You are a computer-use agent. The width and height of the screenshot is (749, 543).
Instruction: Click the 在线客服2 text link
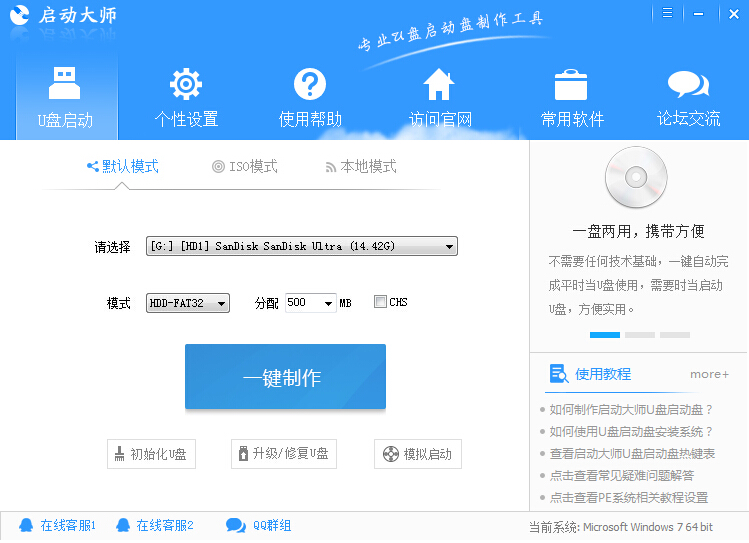pos(165,526)
